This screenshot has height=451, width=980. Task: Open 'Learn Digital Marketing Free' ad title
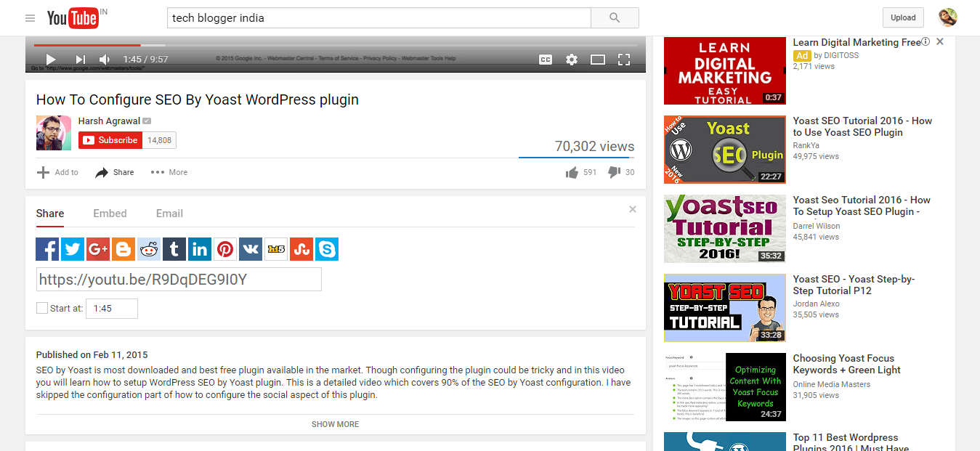click(857, 42)
